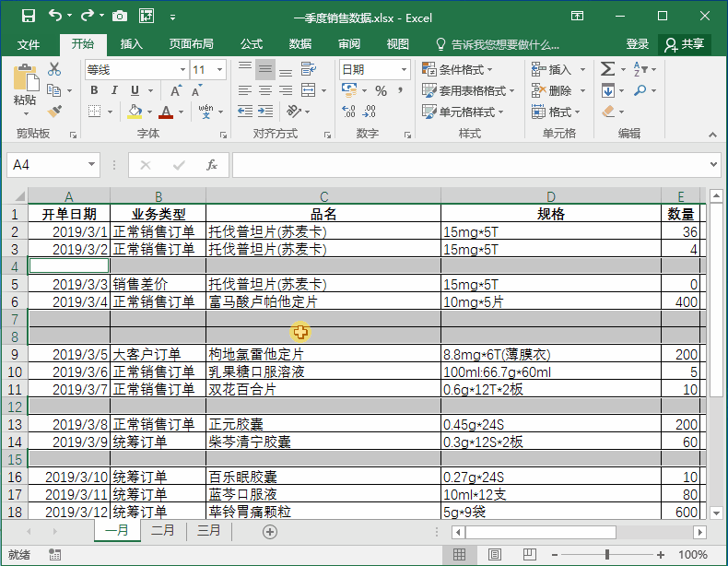Click the 格式 cell format button
The height and width of the screenshot is (566, 728).
[x=556, y=112]
